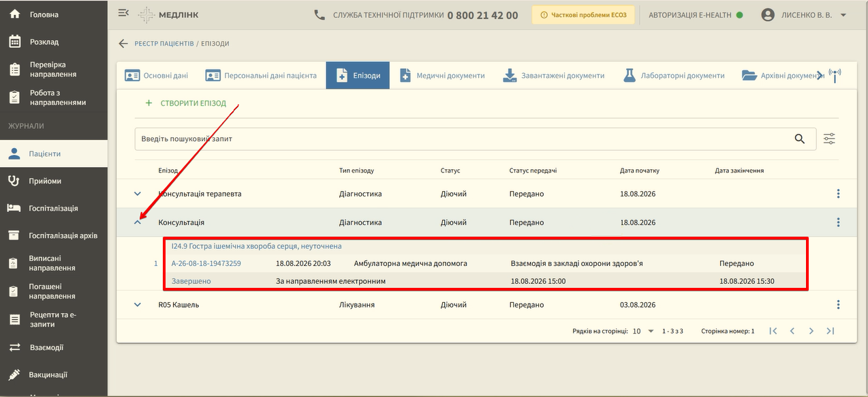Open Госпіталізація in the sidebar
This screenshot has height=397, width=868.
54,208
